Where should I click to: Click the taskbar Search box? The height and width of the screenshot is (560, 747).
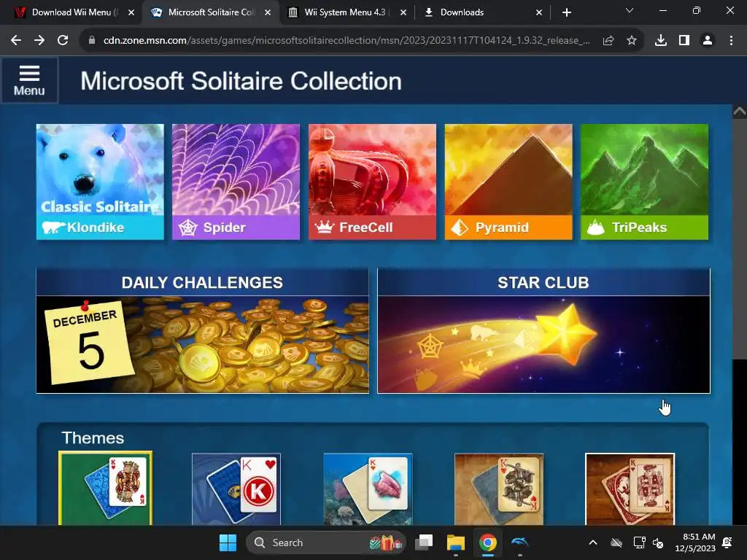click(x=326, y=542)
